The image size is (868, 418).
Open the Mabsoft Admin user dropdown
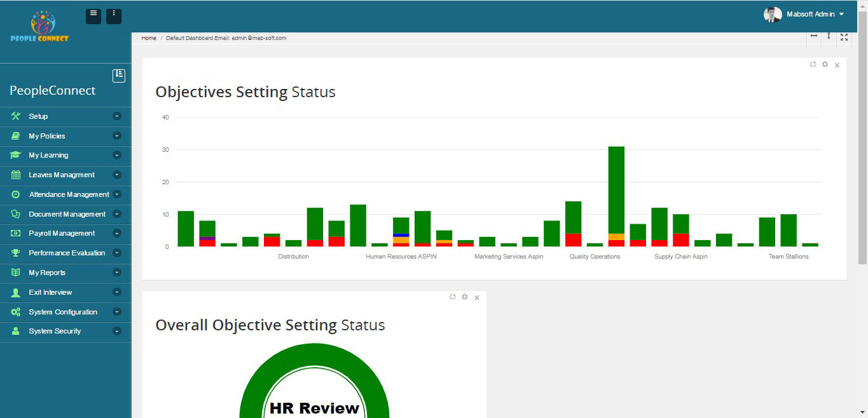point(804,14)
